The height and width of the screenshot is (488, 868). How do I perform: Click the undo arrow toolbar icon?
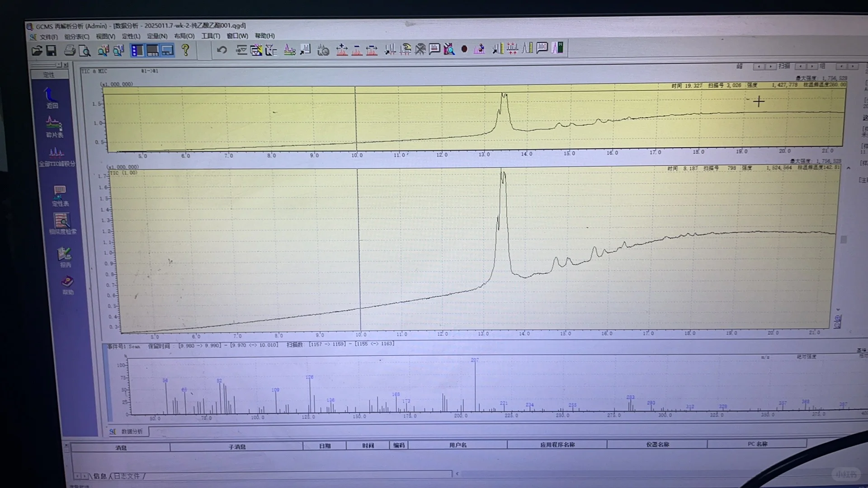(x=222, y=50)
